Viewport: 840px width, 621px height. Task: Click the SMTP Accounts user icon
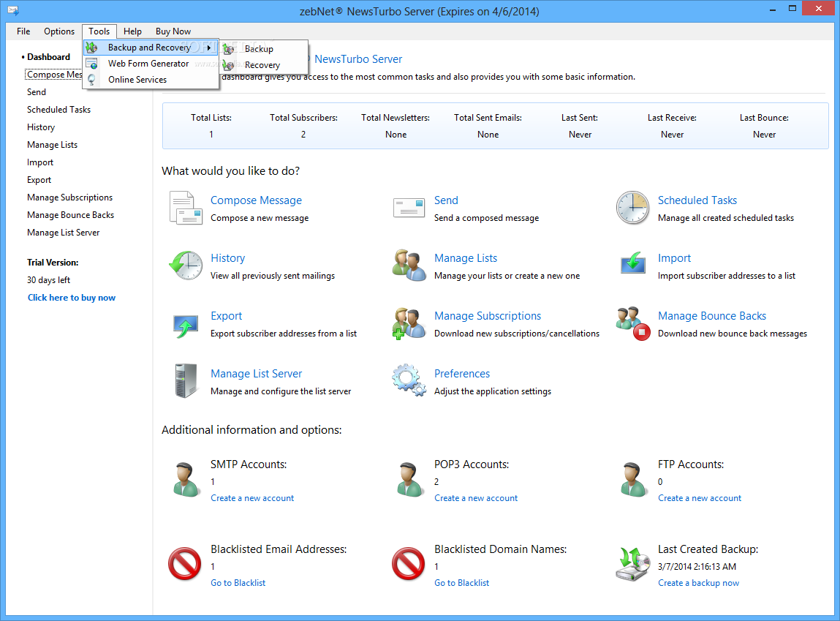point(186,480)
